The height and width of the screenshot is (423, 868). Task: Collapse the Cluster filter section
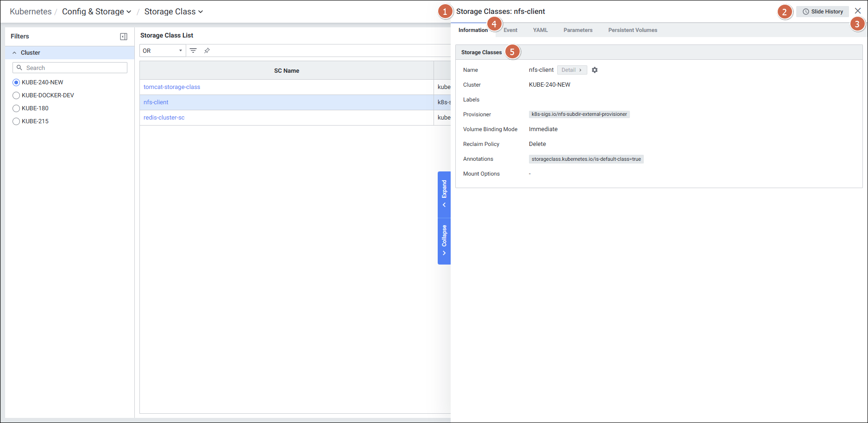14,53
